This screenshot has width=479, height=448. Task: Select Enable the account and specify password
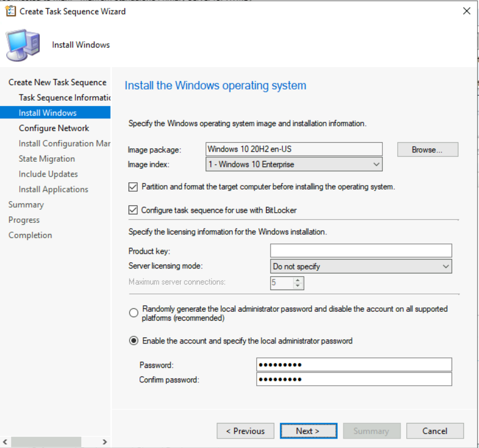coord(133,341)
